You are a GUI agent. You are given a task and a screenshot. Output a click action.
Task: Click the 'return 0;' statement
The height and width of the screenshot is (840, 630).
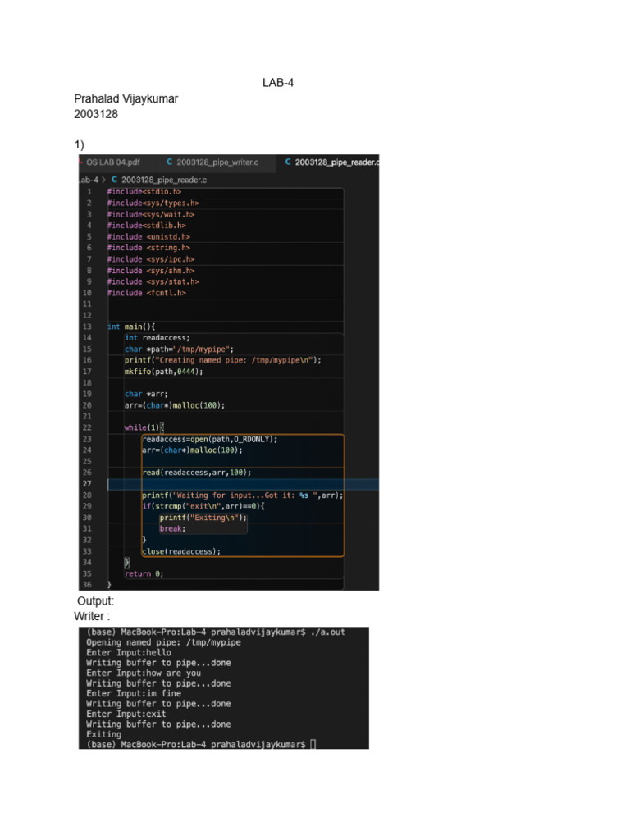144,574
